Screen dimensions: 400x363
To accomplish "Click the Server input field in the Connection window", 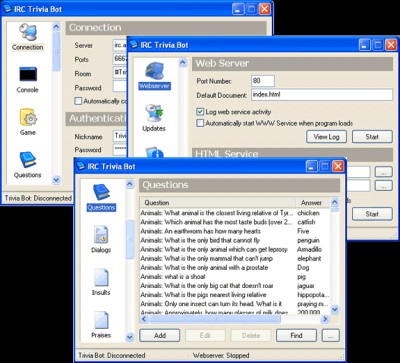I will [120, 45].
